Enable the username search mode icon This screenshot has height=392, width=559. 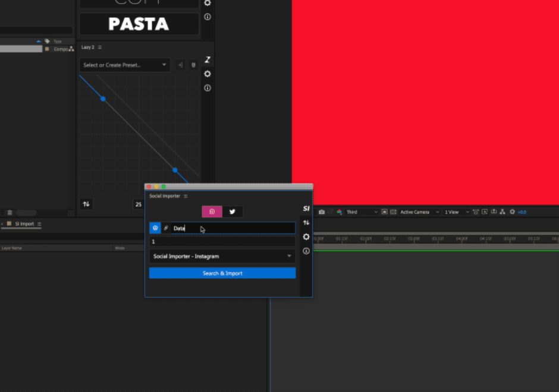click(x=155, y=228)
